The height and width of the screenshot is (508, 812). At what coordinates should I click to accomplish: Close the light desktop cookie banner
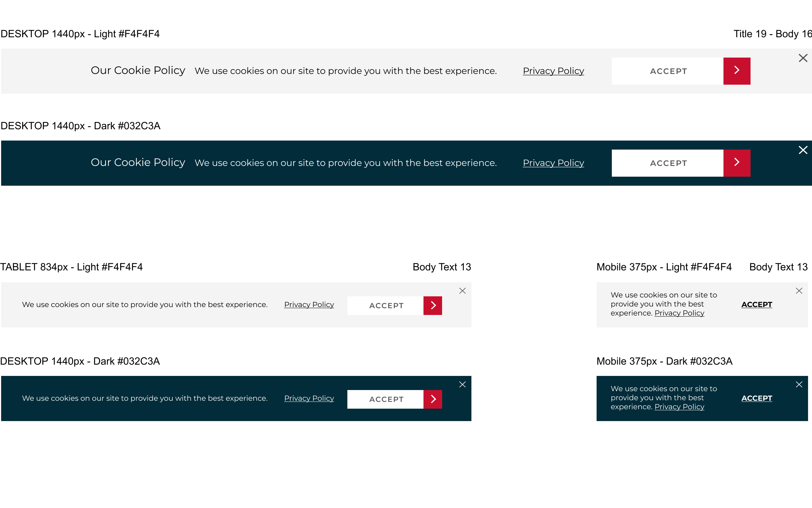click(x=803, y=58)
